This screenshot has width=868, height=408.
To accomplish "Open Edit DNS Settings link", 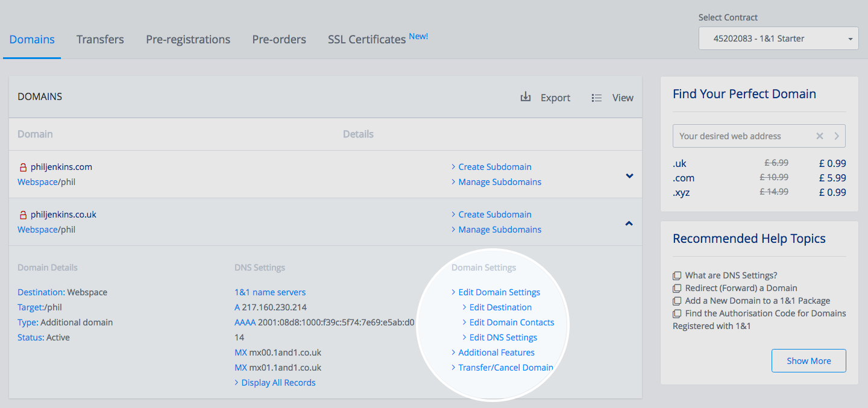I will [503, 337].
